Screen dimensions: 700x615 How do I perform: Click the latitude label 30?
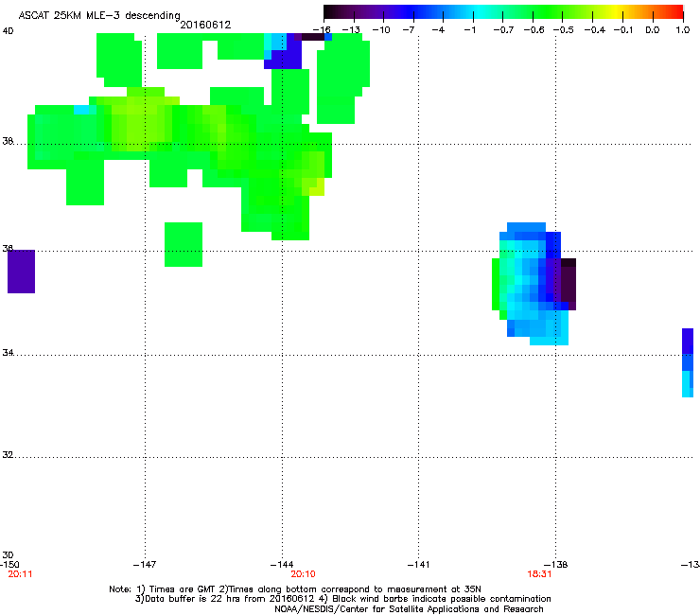[8, 555]
